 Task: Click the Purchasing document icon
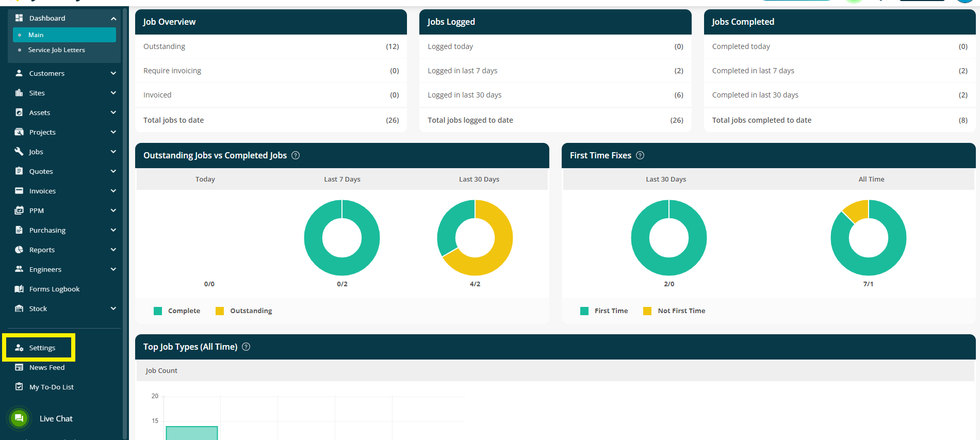[x=19, y=230]
